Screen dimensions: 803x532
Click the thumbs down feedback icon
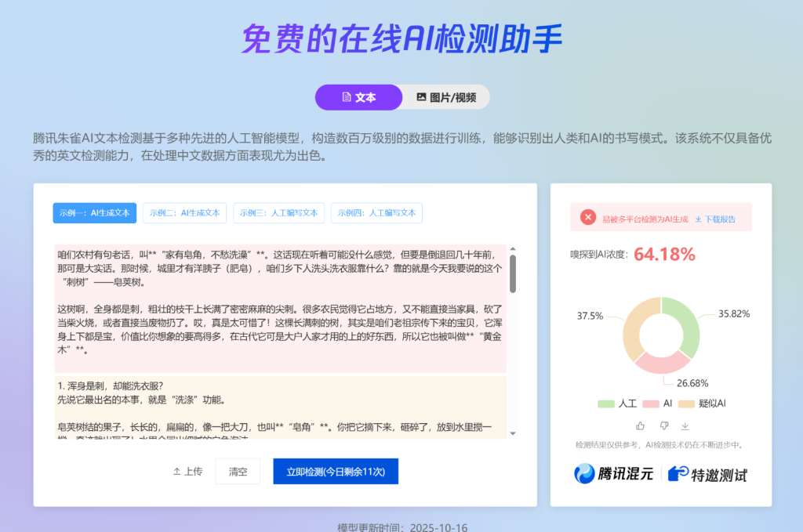point(664,425)
